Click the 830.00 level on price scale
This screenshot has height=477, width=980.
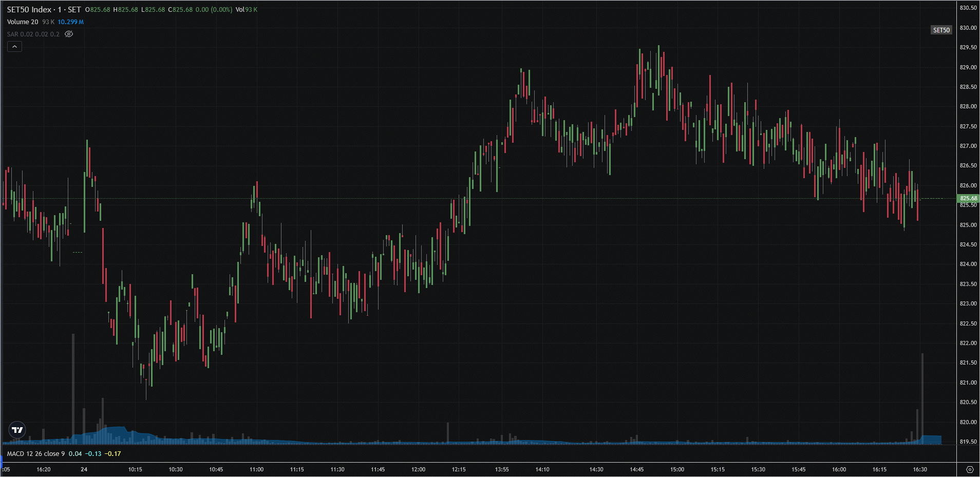[x=968, y=28]
